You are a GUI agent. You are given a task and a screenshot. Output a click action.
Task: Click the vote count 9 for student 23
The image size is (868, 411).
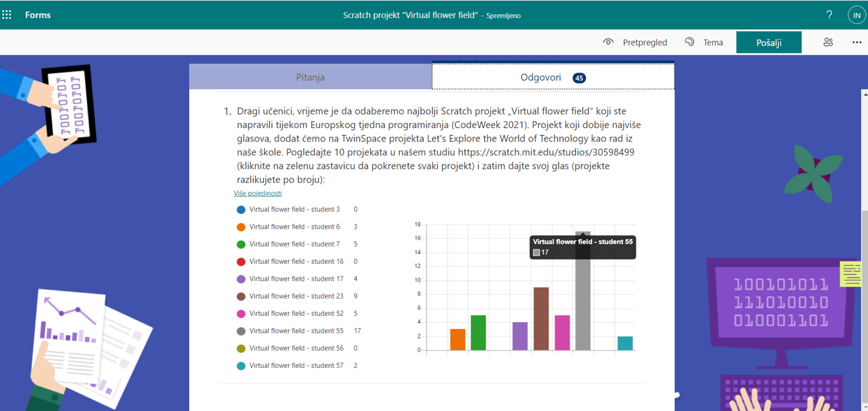356,296
